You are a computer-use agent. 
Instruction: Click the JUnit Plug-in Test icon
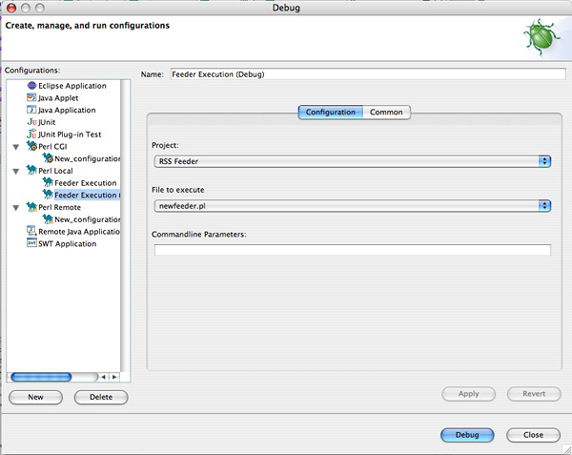click(x=32, y=134)
